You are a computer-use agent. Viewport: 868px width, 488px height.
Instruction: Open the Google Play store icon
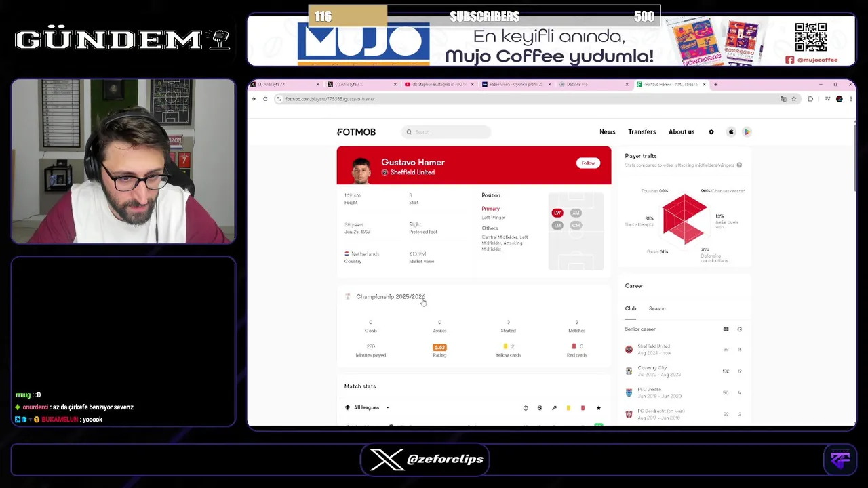coord(747,132)
